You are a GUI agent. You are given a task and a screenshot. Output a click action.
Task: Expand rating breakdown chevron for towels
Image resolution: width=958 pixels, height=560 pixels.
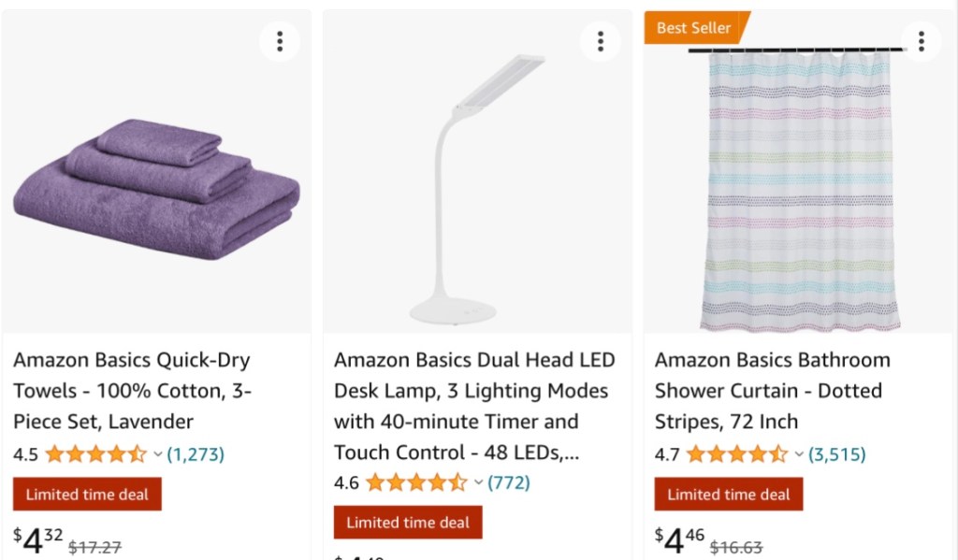click(x=157, y=455)
